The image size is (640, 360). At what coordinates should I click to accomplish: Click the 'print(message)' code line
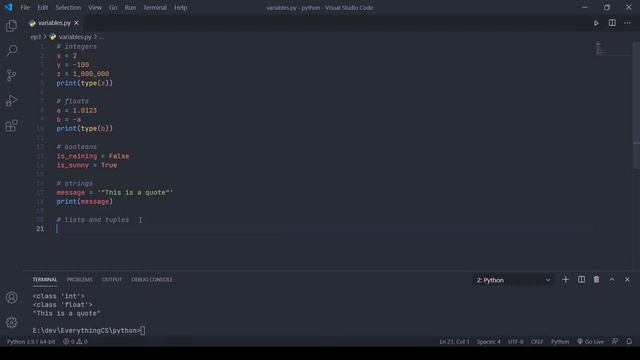point(84,202)
